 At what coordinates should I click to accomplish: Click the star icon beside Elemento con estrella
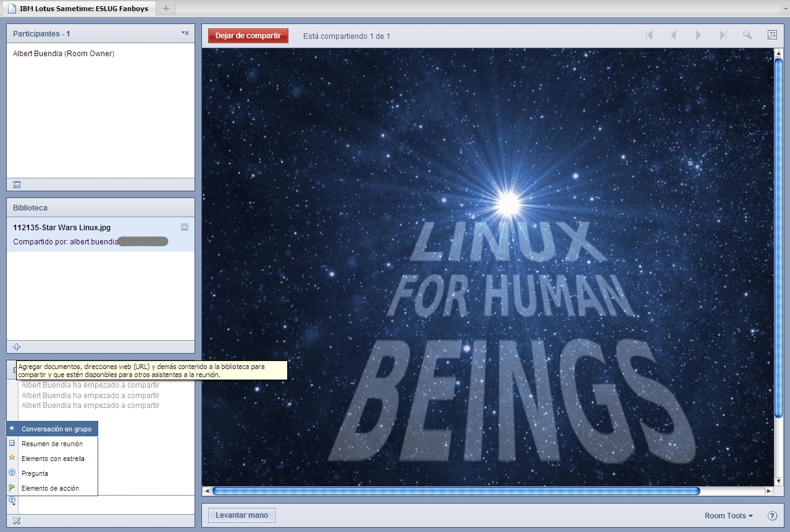coord(12,458)
